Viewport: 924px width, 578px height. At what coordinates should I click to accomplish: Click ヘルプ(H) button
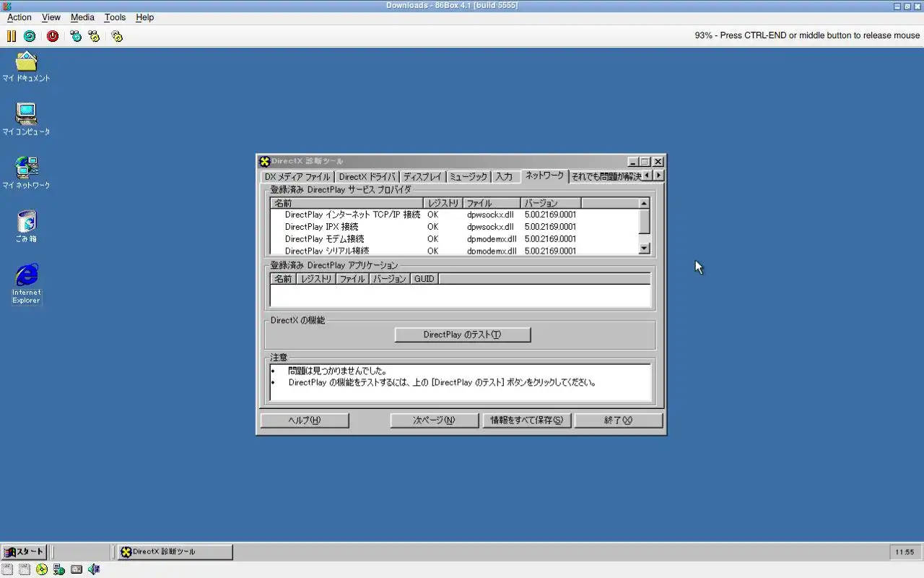click(305, 420)
